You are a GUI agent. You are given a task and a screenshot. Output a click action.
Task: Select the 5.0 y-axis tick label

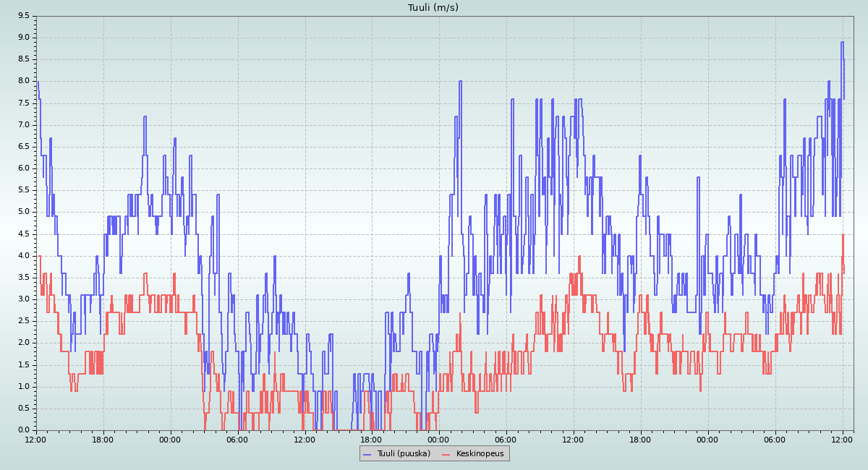23,212
